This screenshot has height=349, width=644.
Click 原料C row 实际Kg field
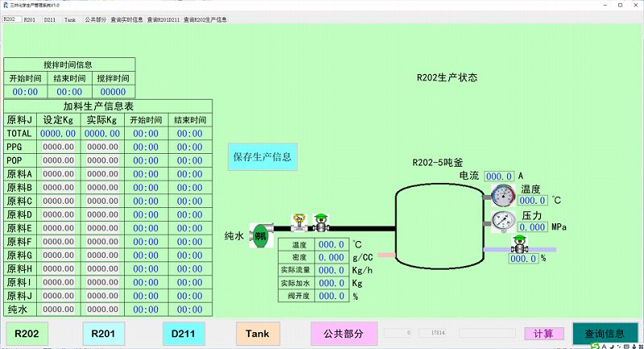(103, 201)
